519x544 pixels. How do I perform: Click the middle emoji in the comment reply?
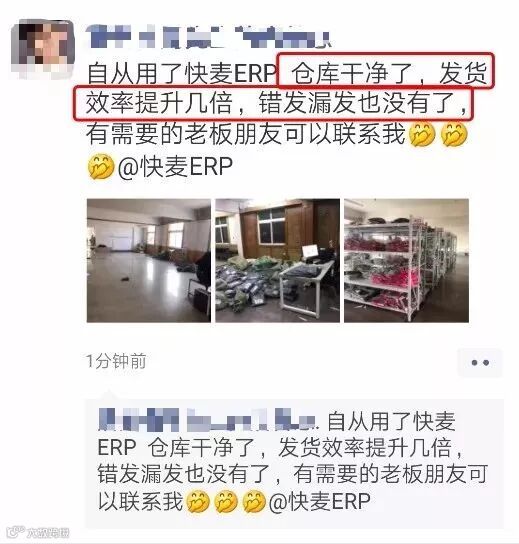[226, 502]
